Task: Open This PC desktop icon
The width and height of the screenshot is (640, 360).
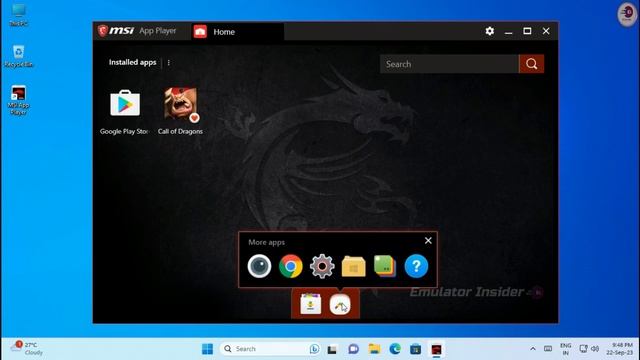Action: pos(18,15)
